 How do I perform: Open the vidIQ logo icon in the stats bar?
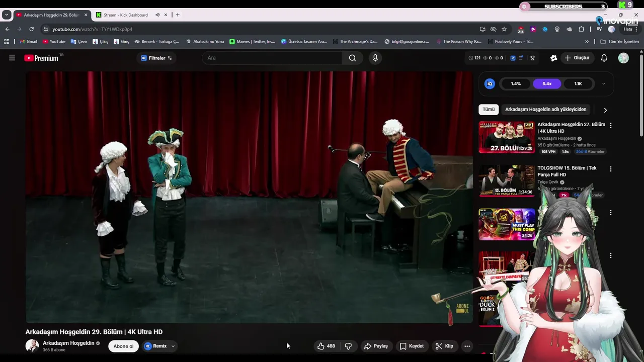(513, 58)
